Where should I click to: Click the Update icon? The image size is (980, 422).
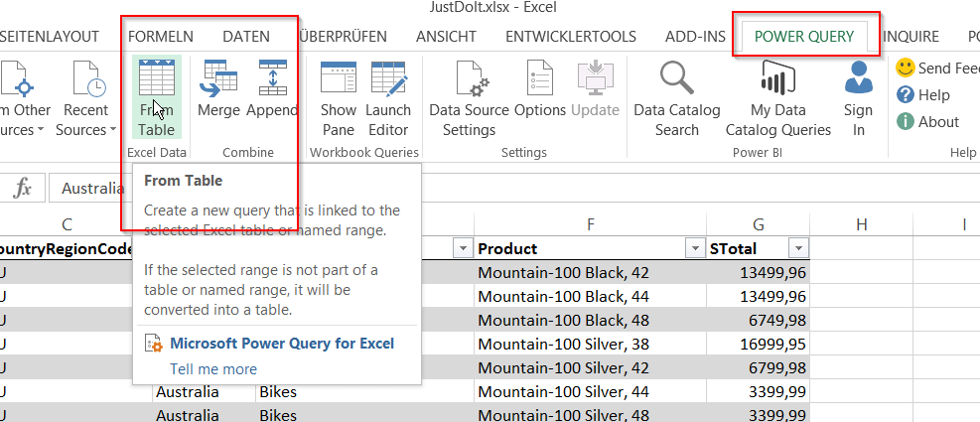coord(595,78)
